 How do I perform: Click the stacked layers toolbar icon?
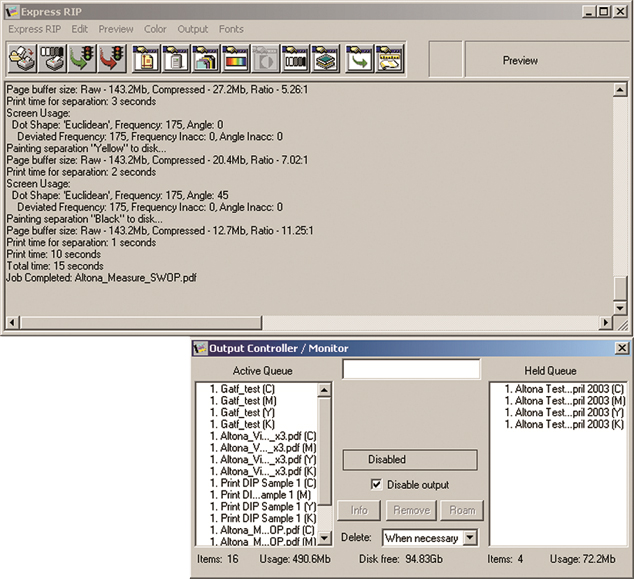pos(325,59)
